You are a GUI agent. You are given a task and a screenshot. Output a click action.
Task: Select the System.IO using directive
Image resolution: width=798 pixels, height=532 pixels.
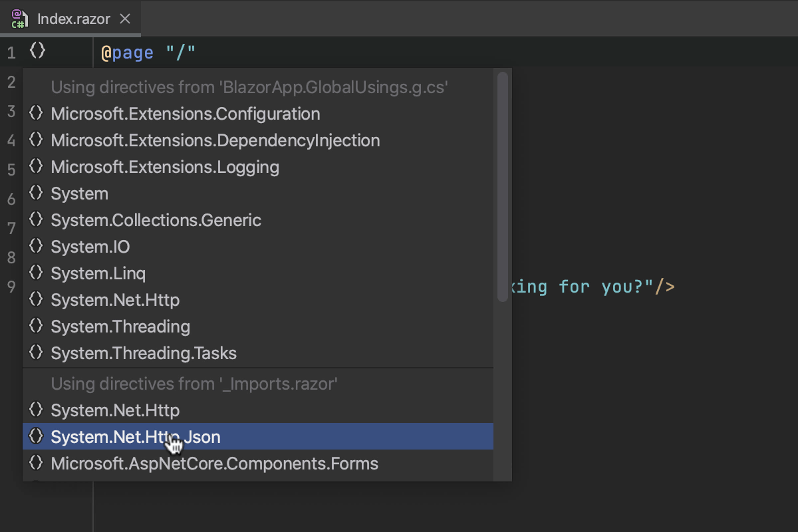(x=90, y=247)
